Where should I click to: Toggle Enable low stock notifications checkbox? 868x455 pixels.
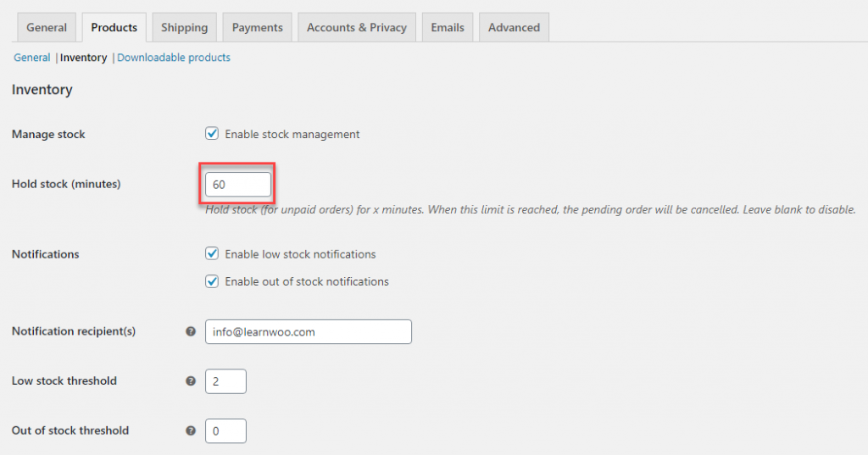212,253
